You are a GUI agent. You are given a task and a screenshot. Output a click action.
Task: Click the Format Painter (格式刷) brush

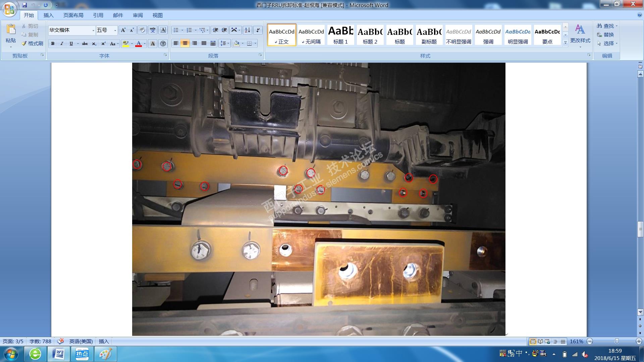pyautogui.click(x=32, y=43)
